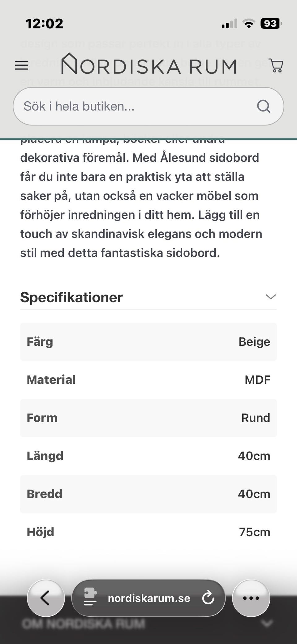Tap the nordiskarum.se address text
Screen dimensions: 297x644
tap(149, 598)
